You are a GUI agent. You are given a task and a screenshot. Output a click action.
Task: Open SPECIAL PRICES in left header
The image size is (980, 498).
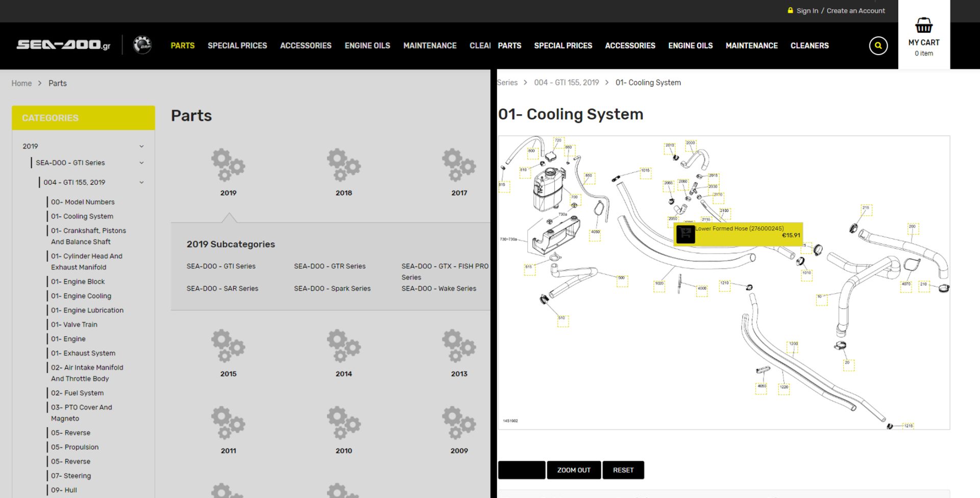237,45
